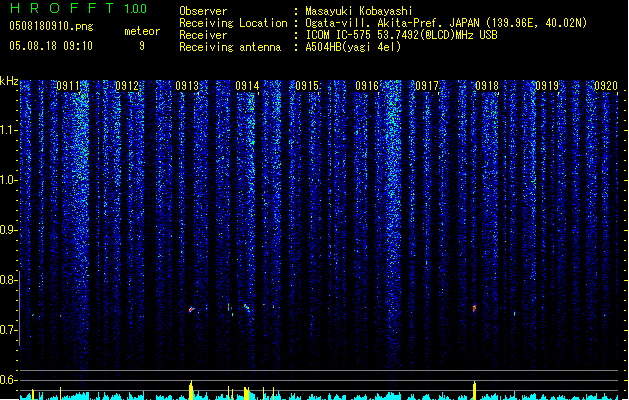The image size is (629, 400).
Task: Click the meteor echo just after 0913
Action: click(x=191, y=309)
